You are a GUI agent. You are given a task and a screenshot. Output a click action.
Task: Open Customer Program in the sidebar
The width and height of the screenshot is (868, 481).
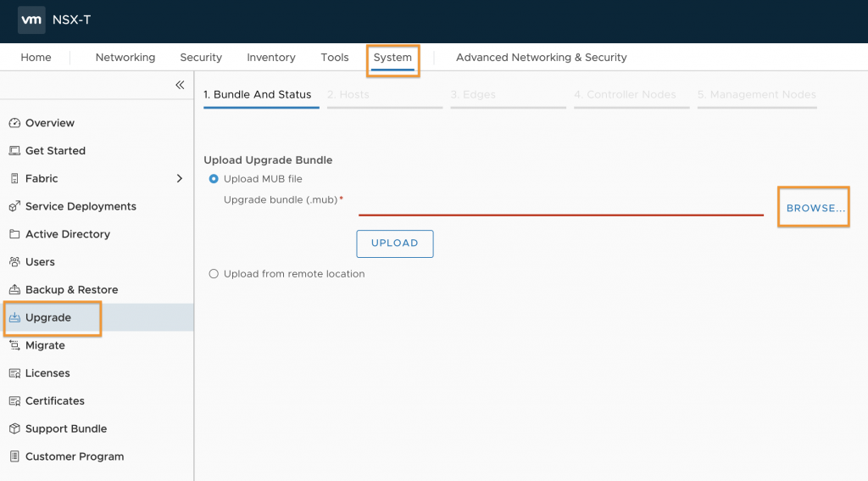tap(75, 456)
